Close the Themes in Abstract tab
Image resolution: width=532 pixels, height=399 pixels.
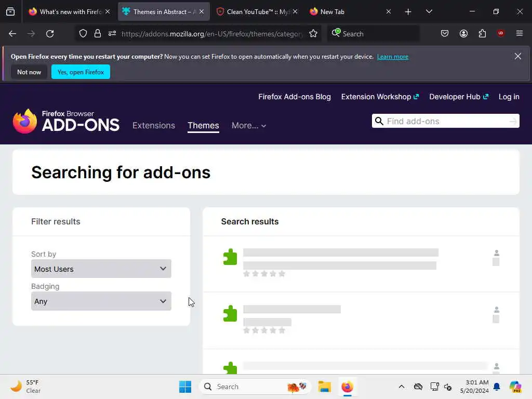click(x=202, y=12)
